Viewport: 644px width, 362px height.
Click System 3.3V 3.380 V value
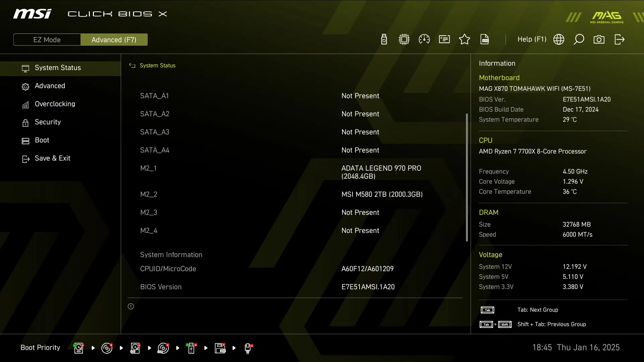pyautogui.click(x=573, y=287)
